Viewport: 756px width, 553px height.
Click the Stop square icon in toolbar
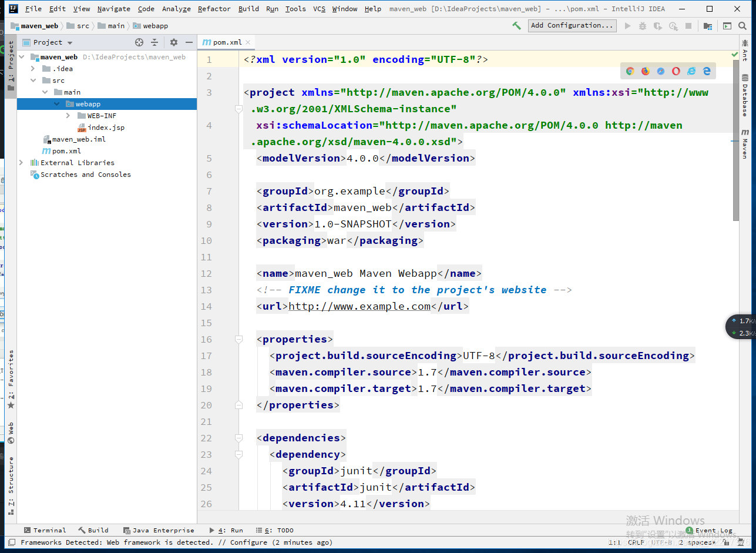[688, 26]
